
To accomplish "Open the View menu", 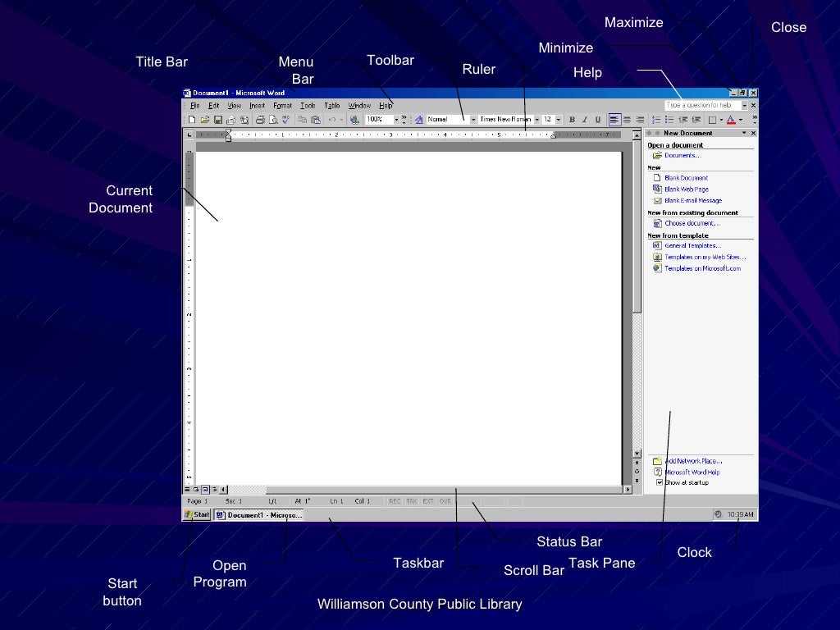I will 234,106.
